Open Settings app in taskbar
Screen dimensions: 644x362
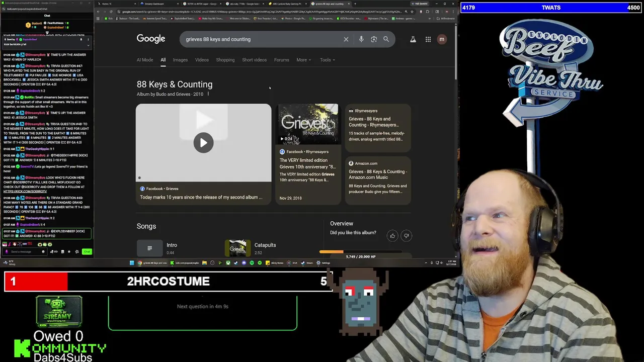[323, 263]
